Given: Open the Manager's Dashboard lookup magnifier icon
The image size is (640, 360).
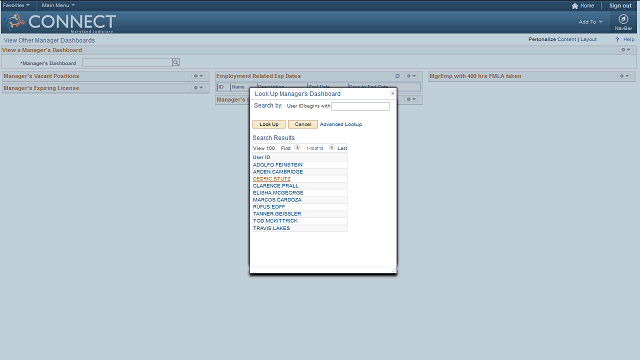Looking at the screenshot, I should 176,62.
